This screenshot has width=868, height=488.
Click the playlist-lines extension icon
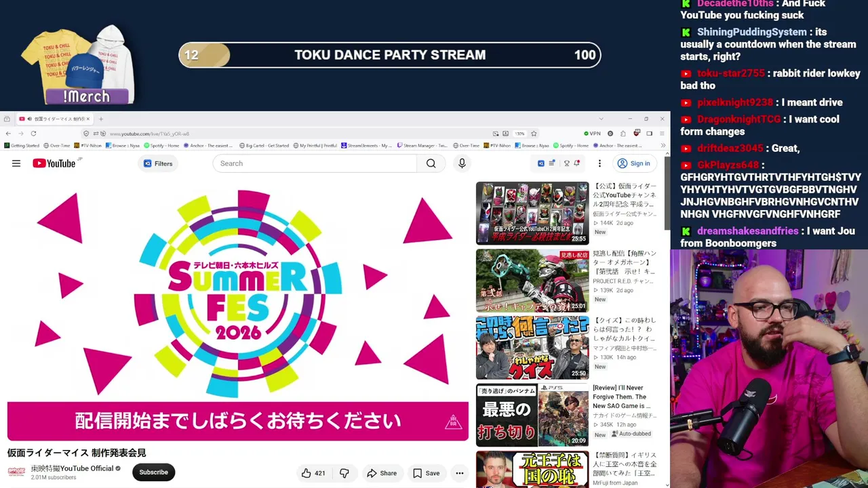[x=552, y=163]
